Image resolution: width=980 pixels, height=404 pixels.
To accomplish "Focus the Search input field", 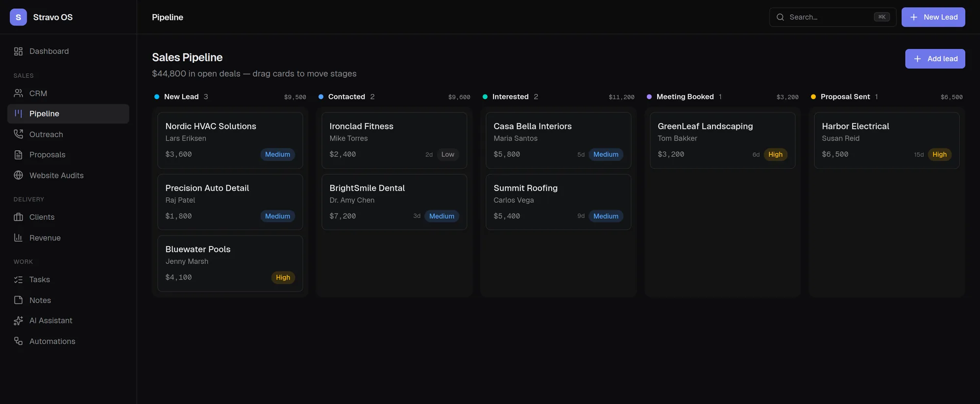I will pyautogui.click(x=833, y=17).
